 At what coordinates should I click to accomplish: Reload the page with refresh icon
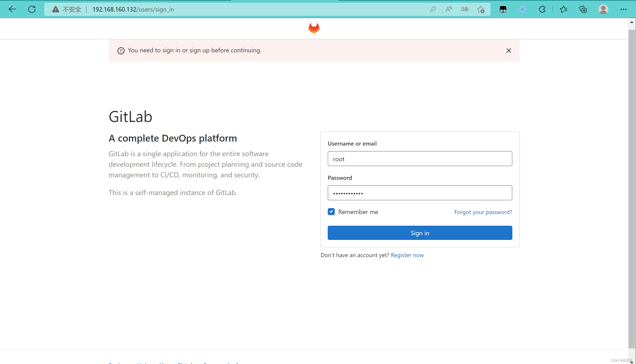click(32, 9)
